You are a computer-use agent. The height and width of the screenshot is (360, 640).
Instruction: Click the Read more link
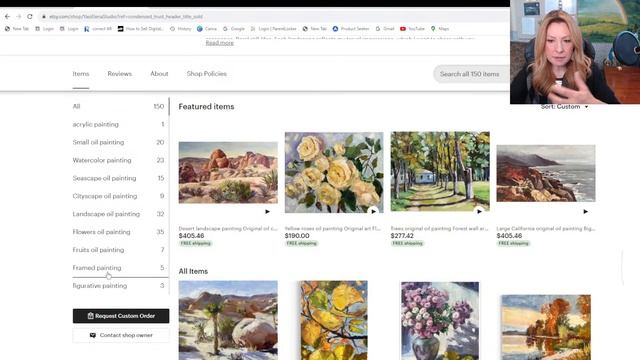220,43
